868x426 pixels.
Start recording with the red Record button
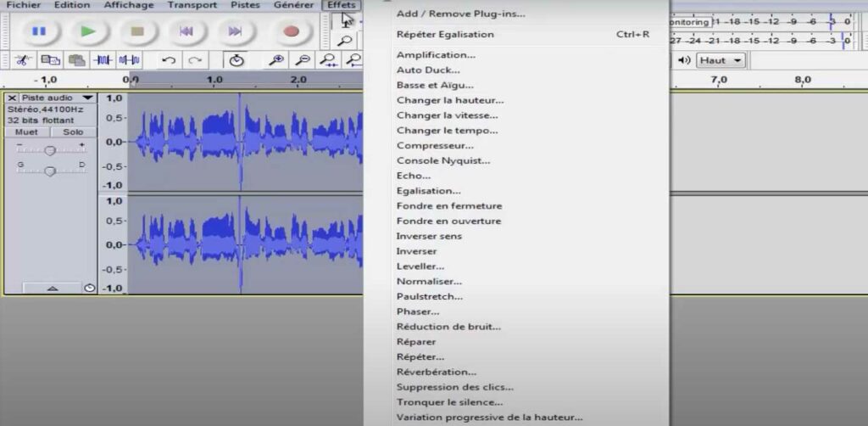[x=292, y=31]
